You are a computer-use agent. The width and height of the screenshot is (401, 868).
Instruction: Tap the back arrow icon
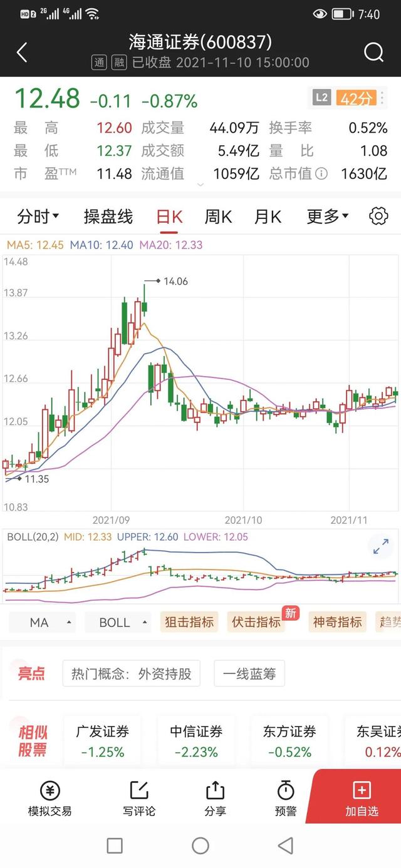point(22,53)
